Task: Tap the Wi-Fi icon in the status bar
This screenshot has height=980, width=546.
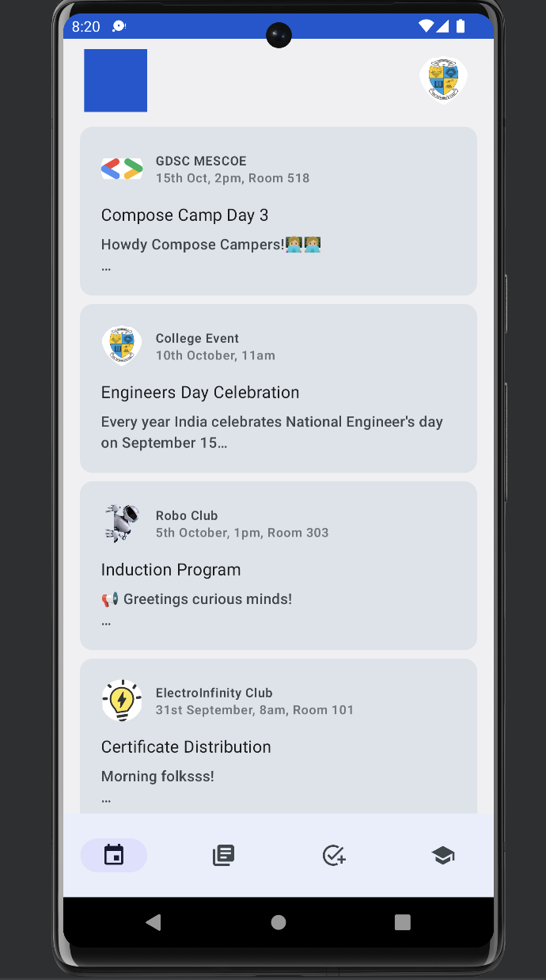Action: click(x=427, y=25)
